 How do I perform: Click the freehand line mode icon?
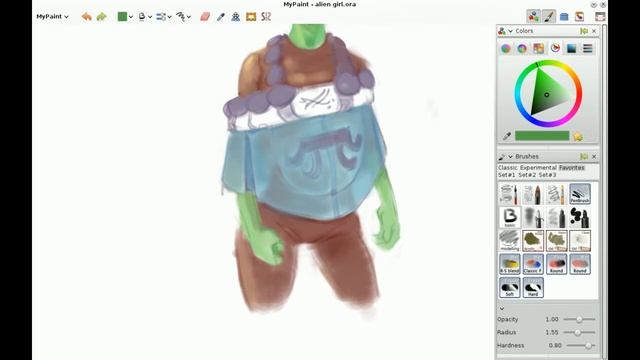pos(180,17)
